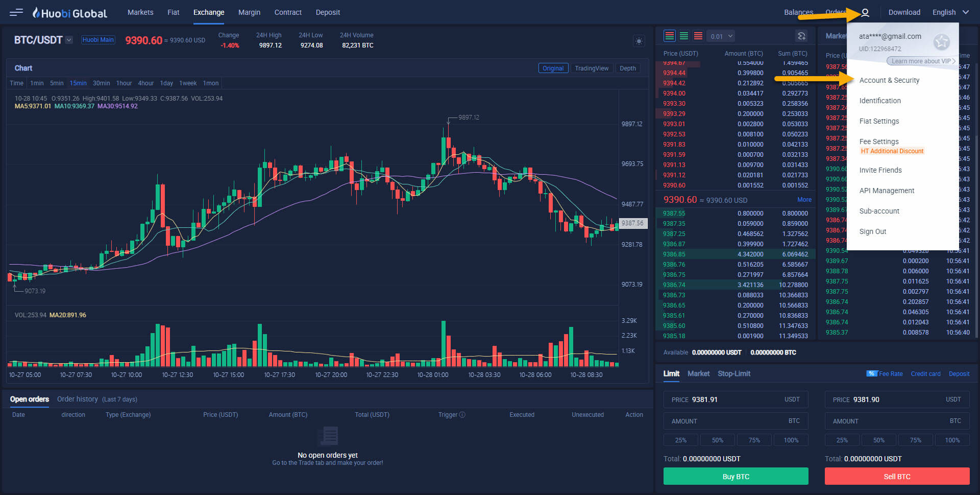Image resolution: width=980 pixels, height=495 pixels.
Task: Open the Markets menu
Action: tap(140, 12)
